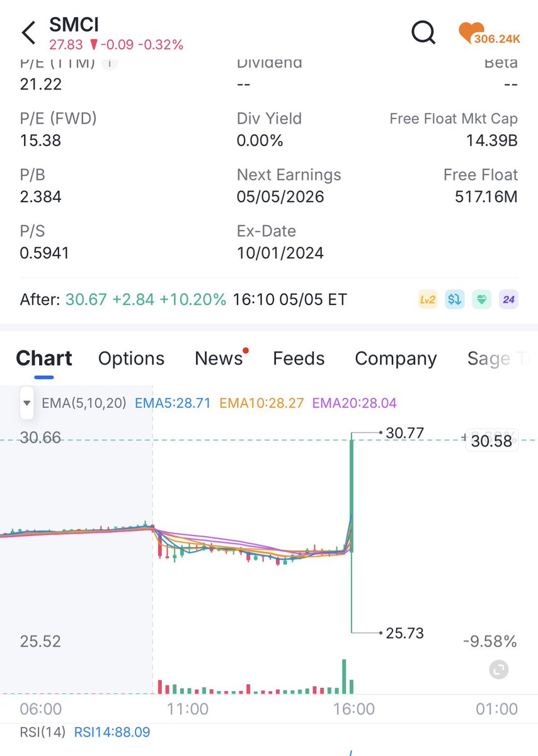The image size is (538, 756).
Task: Tap Next Earnings date 05/05/2026
Action: pyautogui.click(x=280, y=197)
